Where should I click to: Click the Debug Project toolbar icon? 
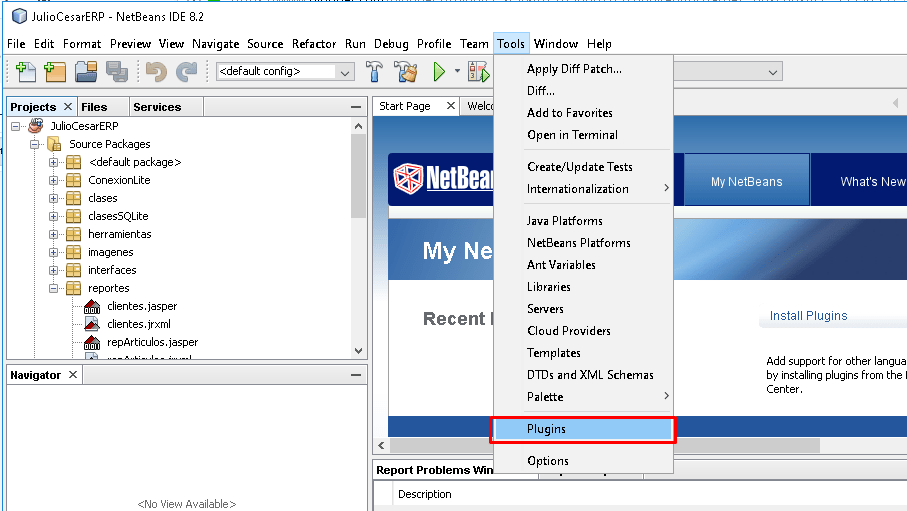click(479, 72)
